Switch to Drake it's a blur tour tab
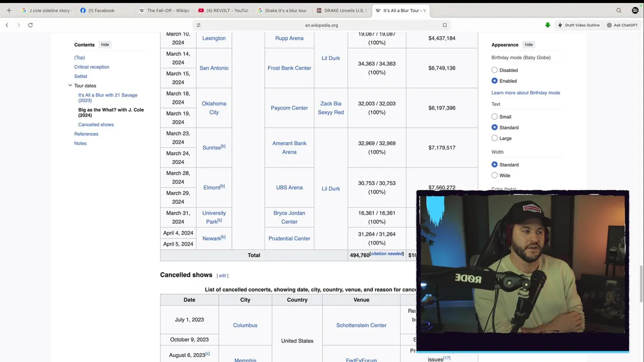Screen dimensions: 644x362 [x=282, y=10]
